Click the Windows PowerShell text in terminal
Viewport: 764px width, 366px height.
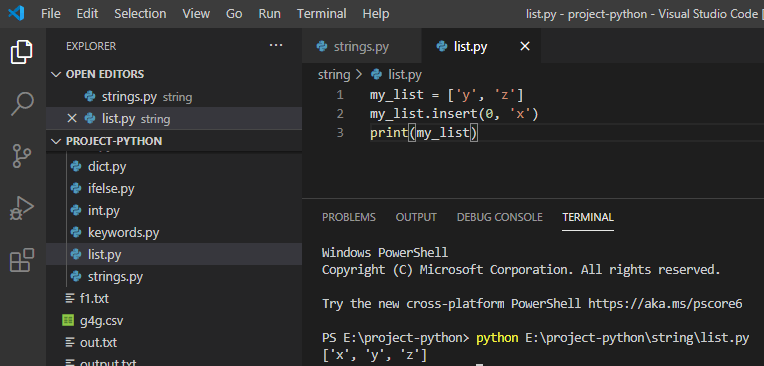(385, 252)
